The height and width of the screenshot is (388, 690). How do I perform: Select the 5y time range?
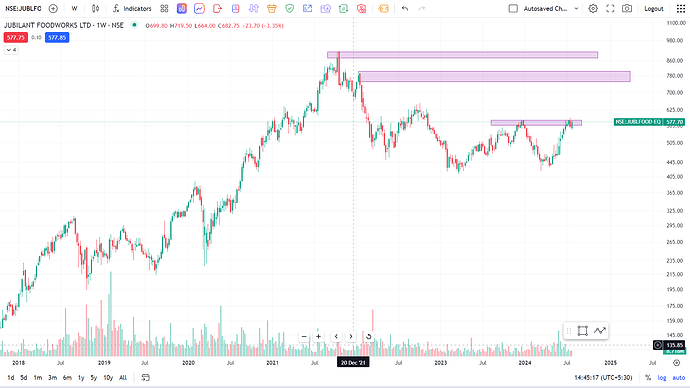tap(94, 377)
